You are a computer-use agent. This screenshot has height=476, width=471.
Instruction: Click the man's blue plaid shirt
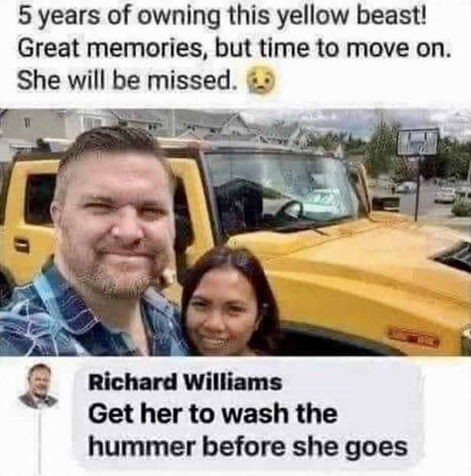91,316
